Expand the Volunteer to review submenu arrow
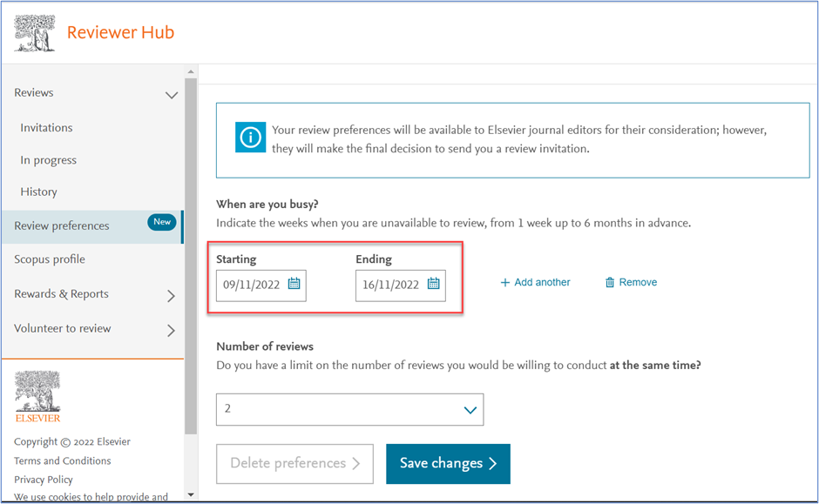Viewport: 819px width, 504px height. tap(171, 330)
